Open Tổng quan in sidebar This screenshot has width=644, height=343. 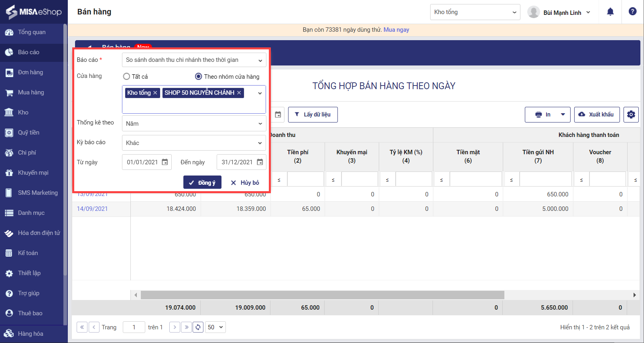pyautogui.click(x=32, y=32)
